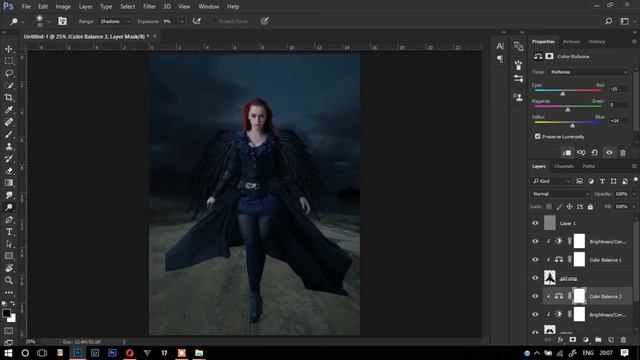Select the Eyedropper tool
The width and height of the screenshot is (640, 360).
[x=9, y=110]
